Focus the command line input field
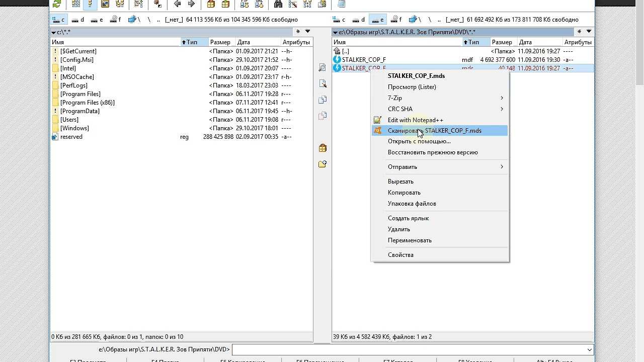The width and height of the screenshot is (644, 362). [409, 349]
